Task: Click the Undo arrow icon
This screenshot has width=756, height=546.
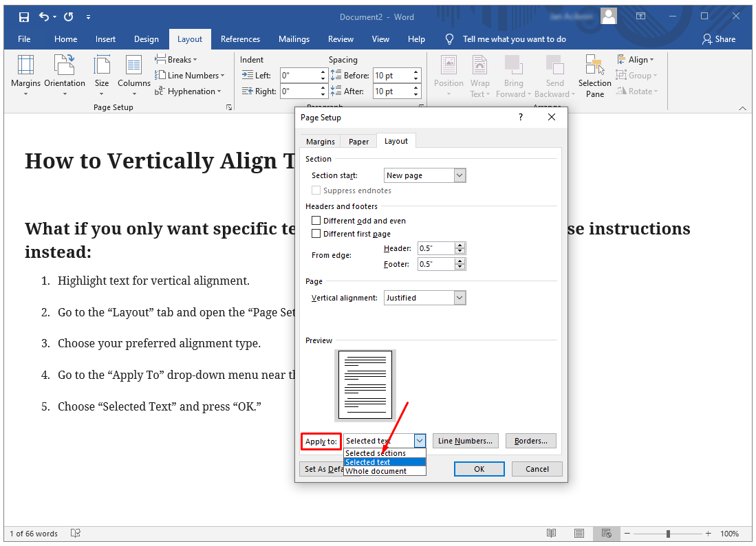Action: (44, 17)
